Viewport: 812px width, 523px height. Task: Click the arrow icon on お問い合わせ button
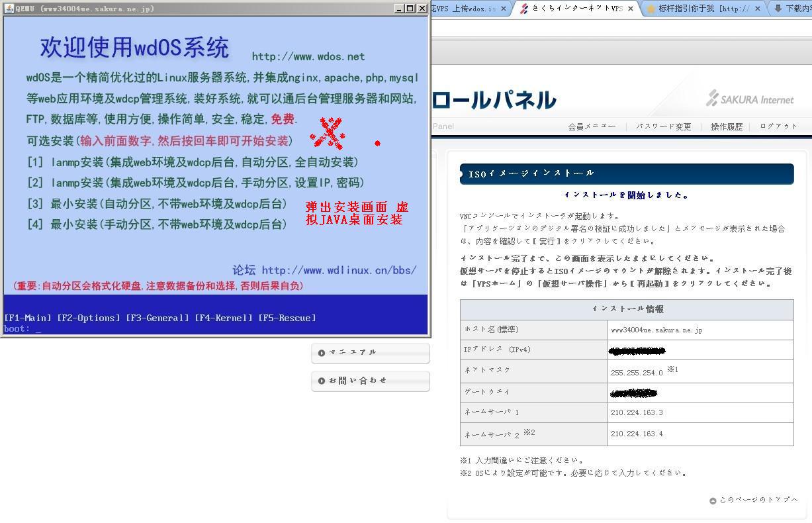(x=322, y=381)
